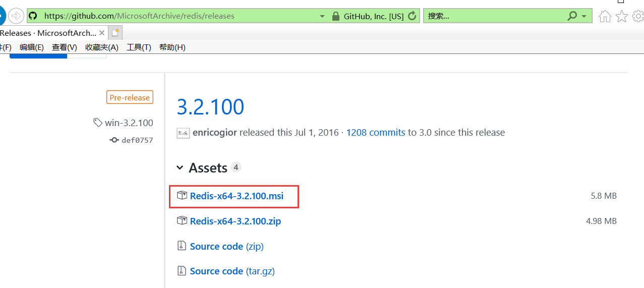The width and height of the screenshot is (644, 288).
Task: Open search provider dropdown arrow
Action: (584, 16)
